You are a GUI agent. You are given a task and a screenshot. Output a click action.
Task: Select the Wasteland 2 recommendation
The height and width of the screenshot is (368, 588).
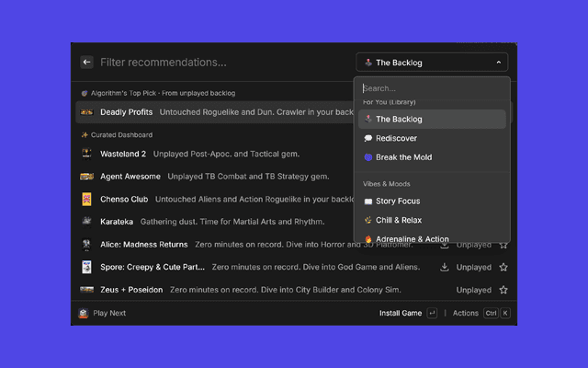(x=215, y=154)
